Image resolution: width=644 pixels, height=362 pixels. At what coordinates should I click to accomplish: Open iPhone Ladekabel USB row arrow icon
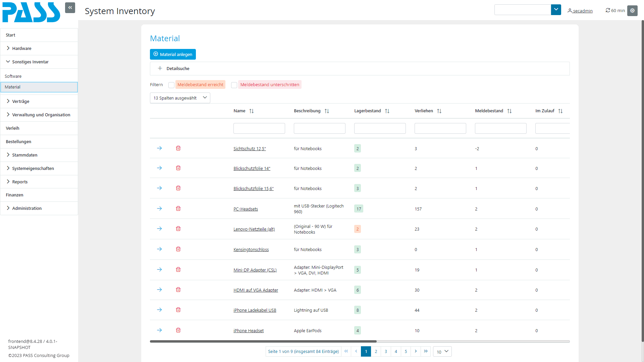tap(159, 310)
